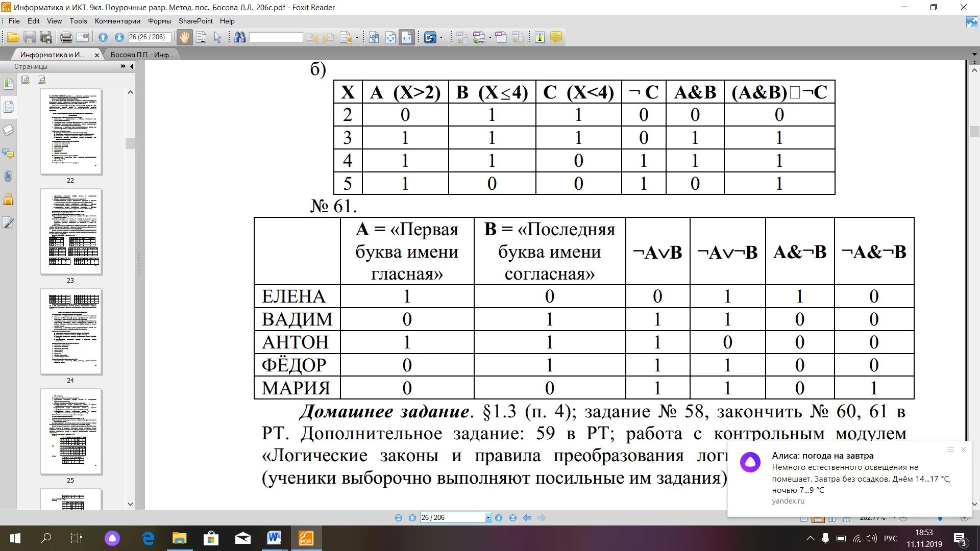Go to last page in bottom bar

[513, 518]
